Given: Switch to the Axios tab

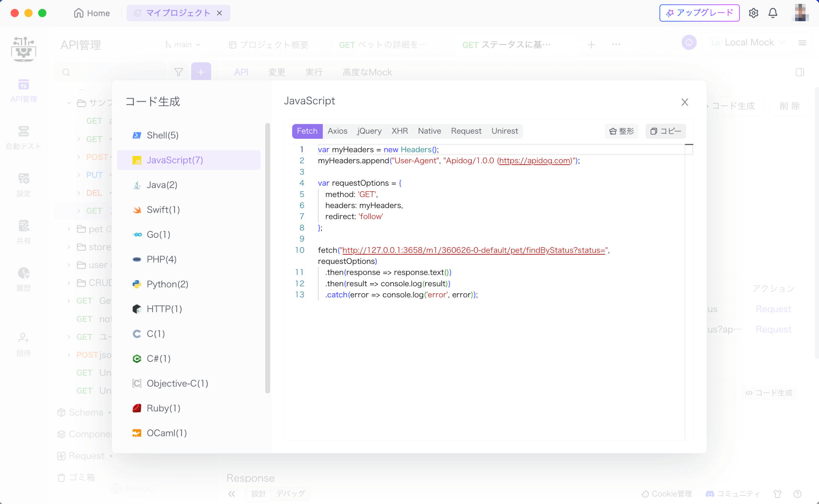Looking at the screenshot, I should click(x=337, y=131).
